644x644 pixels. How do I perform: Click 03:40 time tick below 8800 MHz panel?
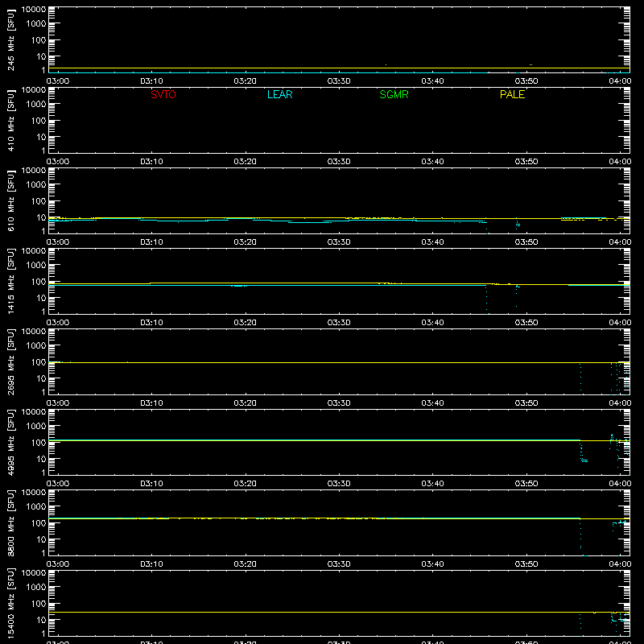click(x=432, y=564)
